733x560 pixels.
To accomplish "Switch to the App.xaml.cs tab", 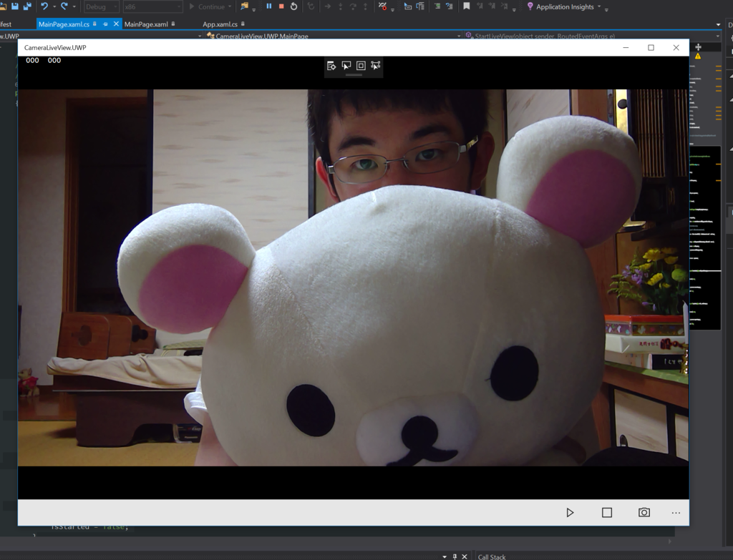I will click(x=220, y=24).
